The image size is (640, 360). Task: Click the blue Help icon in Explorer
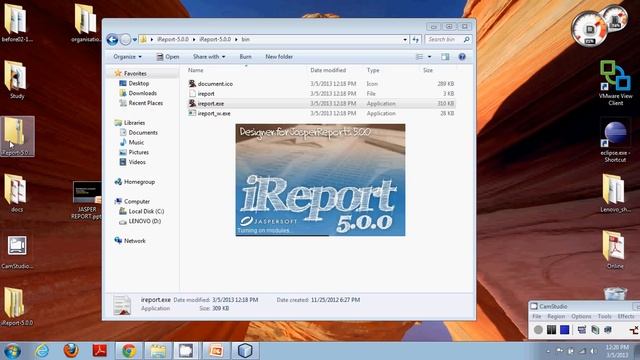pyautogui.click(x=462, y=57)
